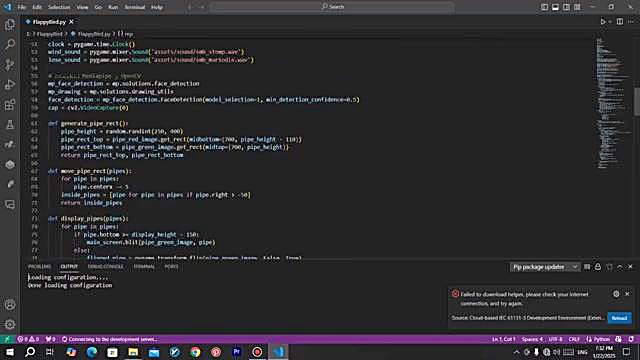Viewport: 640px width, 360px height.
Task: Toggle Primary Side Bar layout icon
Action: point(544,7)
